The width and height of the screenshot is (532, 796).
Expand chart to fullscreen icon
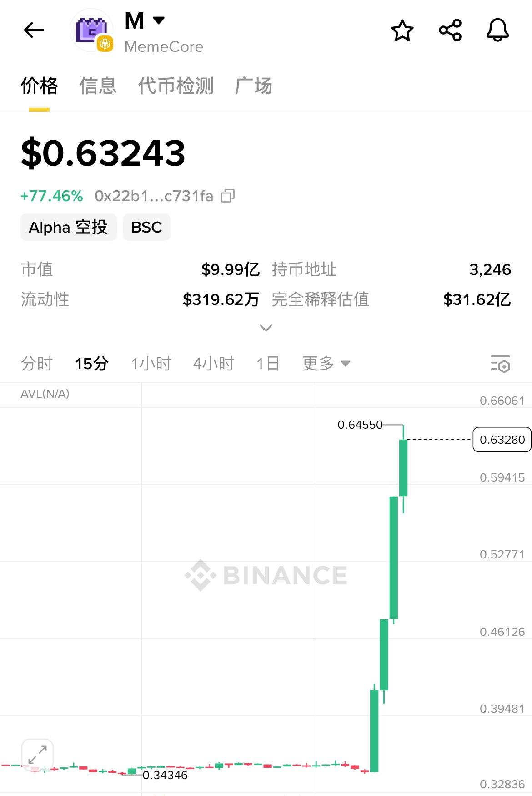37,755
